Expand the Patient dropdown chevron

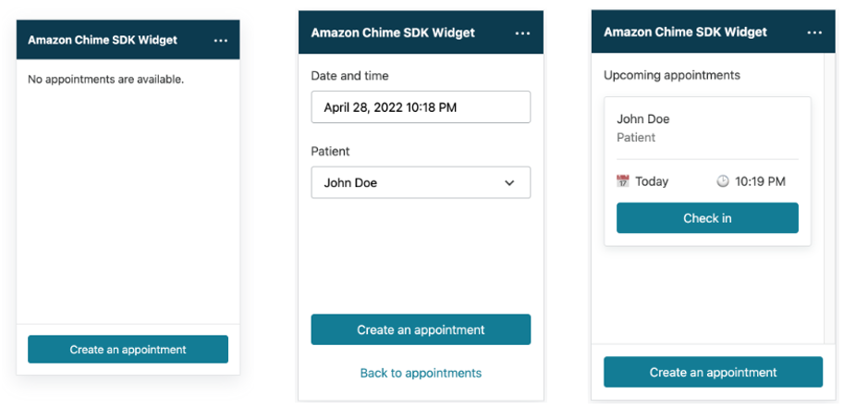pos(510,183)
